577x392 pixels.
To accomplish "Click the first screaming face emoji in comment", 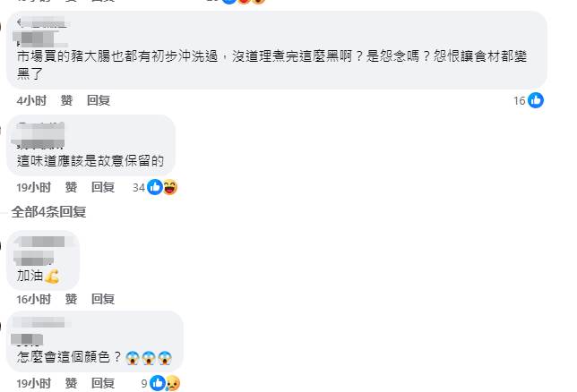I will click(133, 357).
